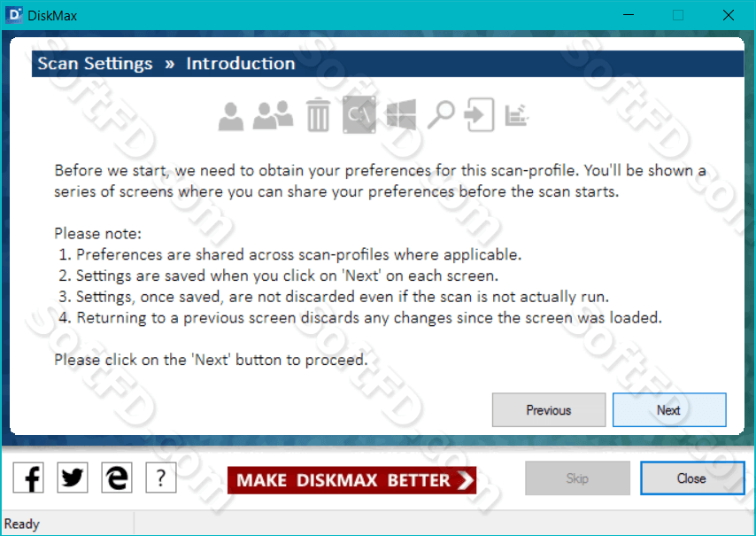The width and height of the screenshot is (756, 536).
Task: Click the greyed Skip button
Action: [x=577, y=478]
